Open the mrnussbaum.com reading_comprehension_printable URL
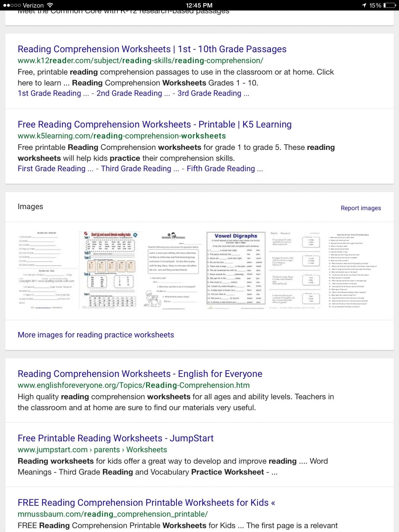Image resolution: width=399 pixels, height=532 pixels. 113,514
